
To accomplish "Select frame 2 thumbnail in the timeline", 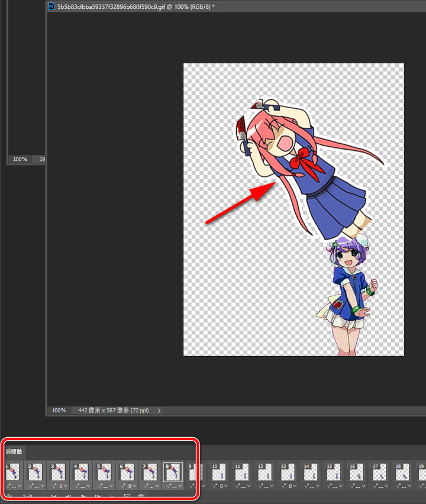I will coord(35,472).
